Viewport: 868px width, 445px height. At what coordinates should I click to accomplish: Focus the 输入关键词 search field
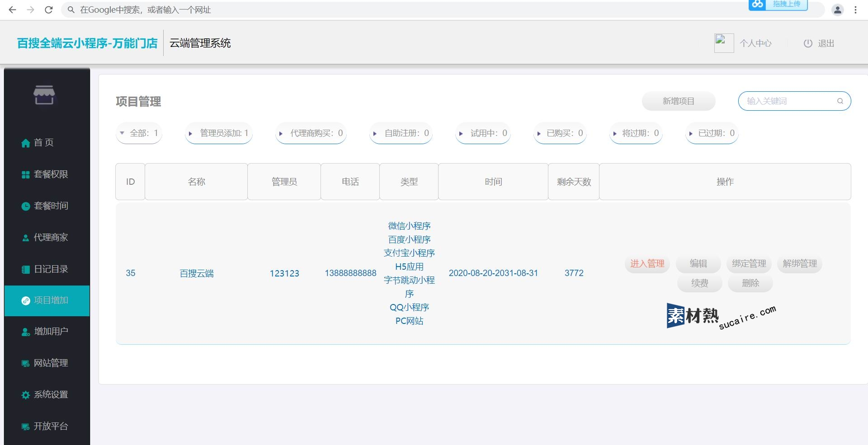point(795,101)
